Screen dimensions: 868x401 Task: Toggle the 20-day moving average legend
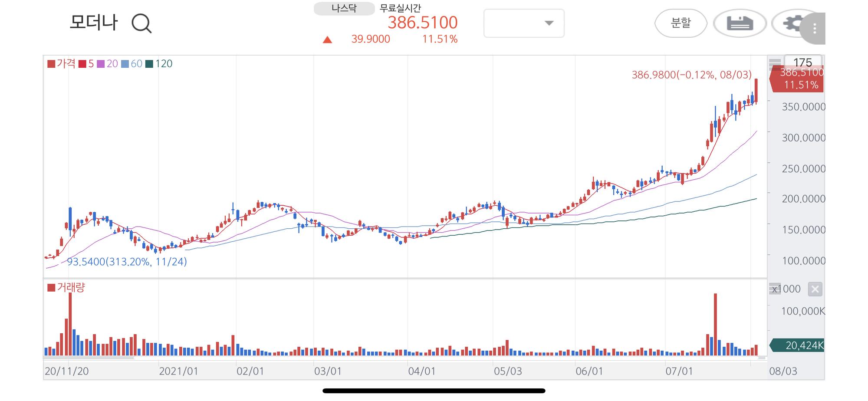107,64
